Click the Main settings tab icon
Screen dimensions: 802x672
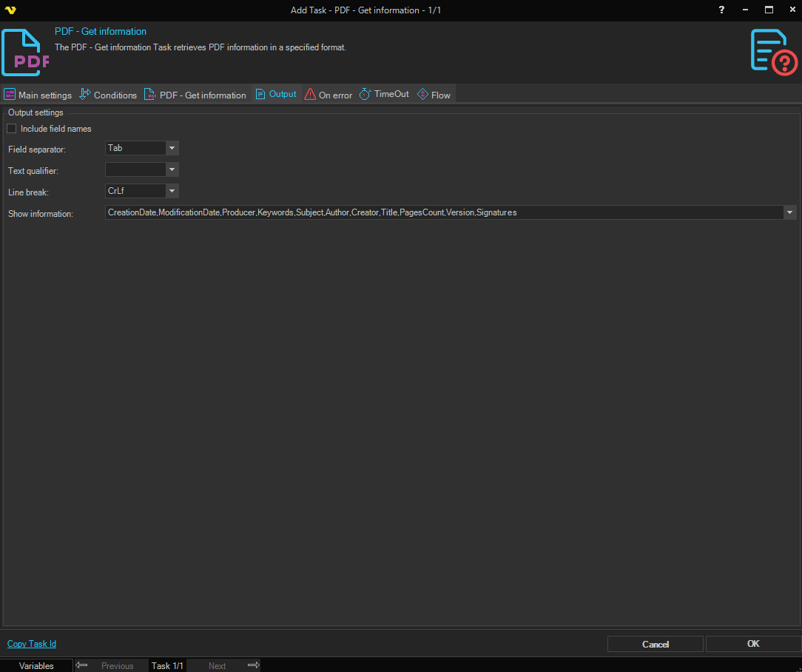click(10, 95)
